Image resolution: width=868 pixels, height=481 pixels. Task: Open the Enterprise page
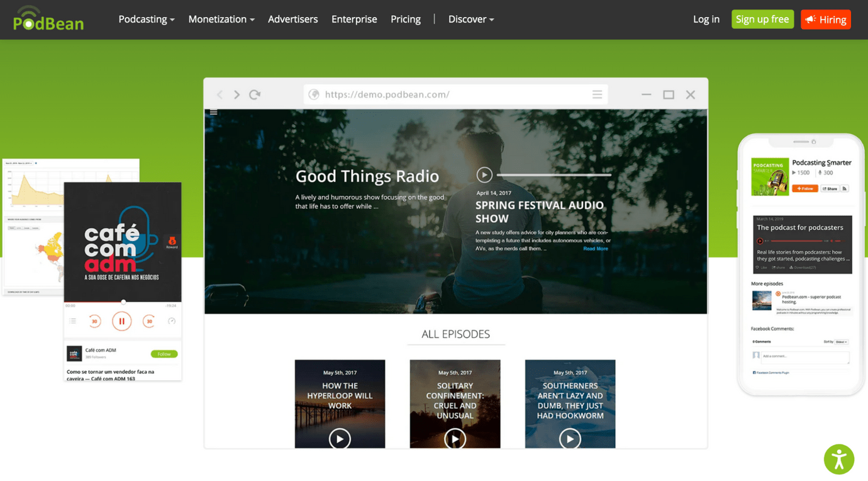tap(354, 20)
